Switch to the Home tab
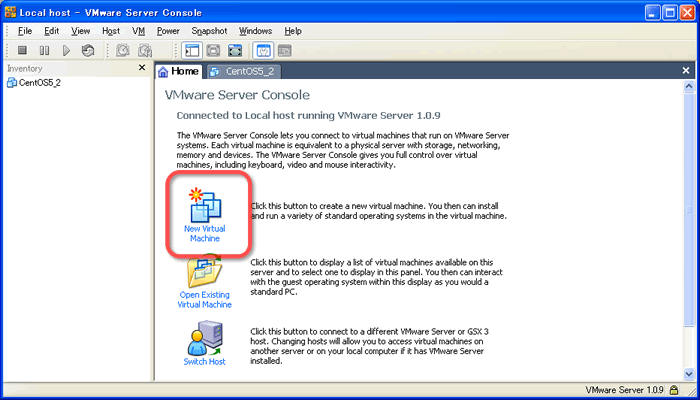 click(x=179, y=71)
